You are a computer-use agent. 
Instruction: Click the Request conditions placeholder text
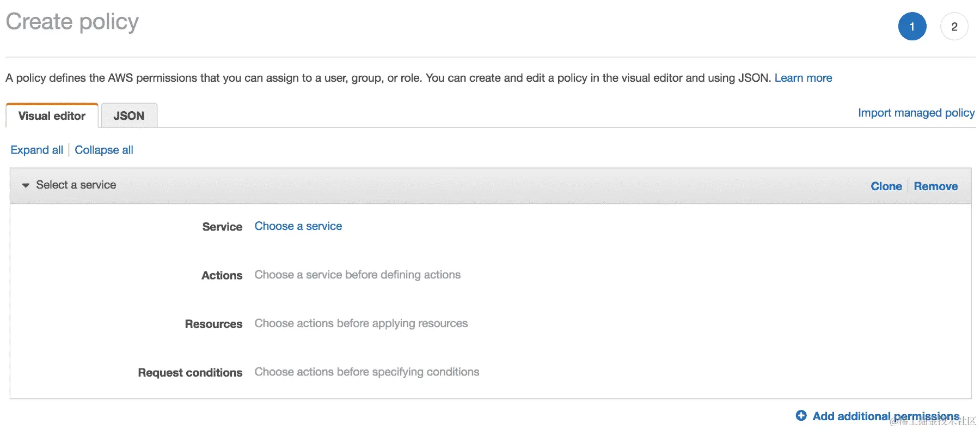(367, 372)
